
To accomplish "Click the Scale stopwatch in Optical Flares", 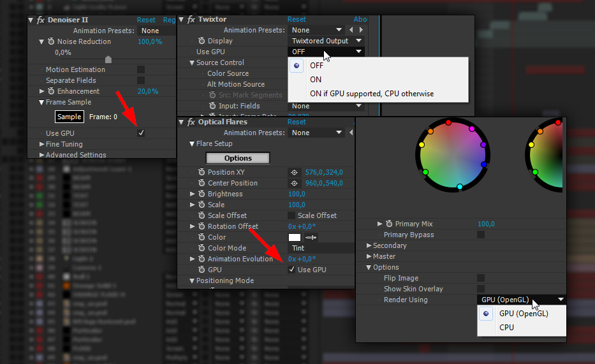I will coord(202,205).
